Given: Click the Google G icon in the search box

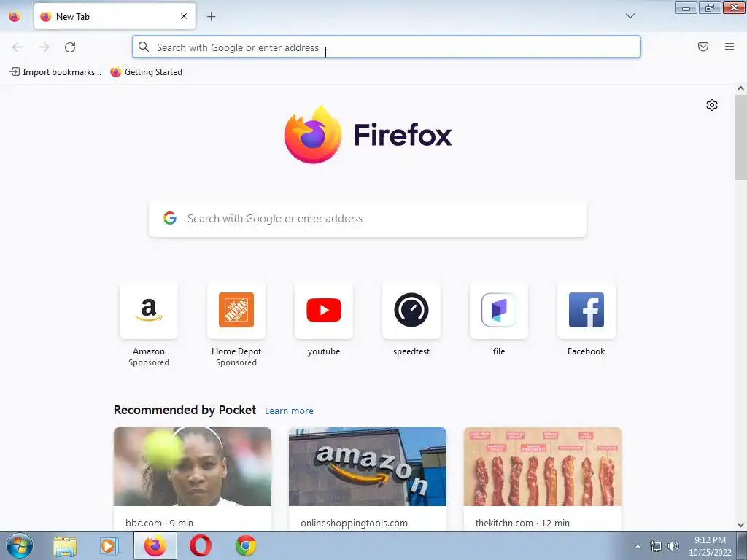Looking at the screenshot, I should 169,218.
